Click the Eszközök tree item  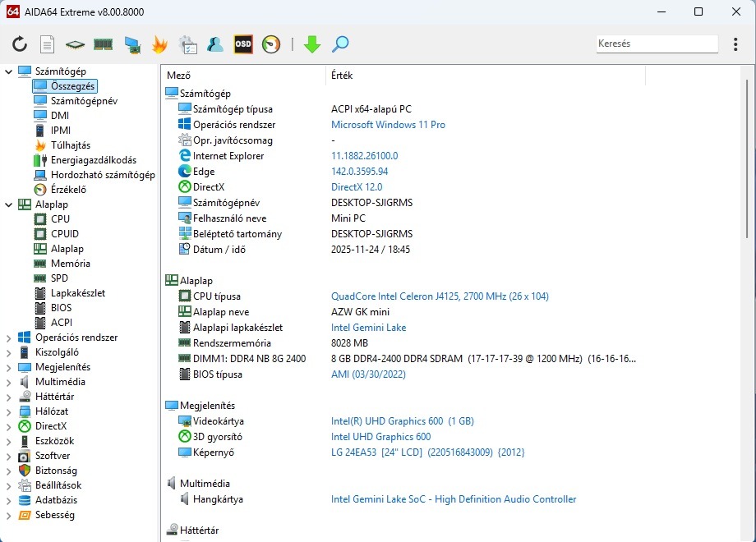46,441
